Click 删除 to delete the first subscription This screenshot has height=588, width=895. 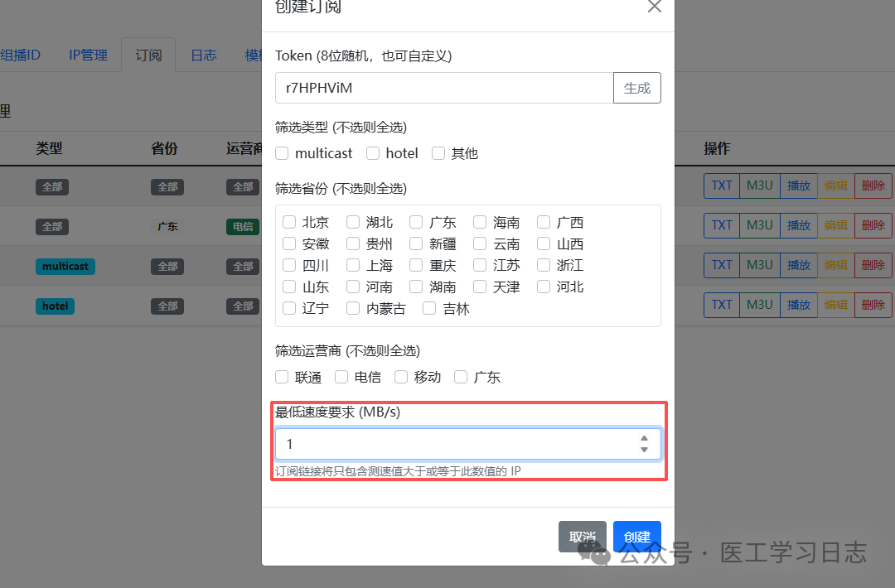873,186
